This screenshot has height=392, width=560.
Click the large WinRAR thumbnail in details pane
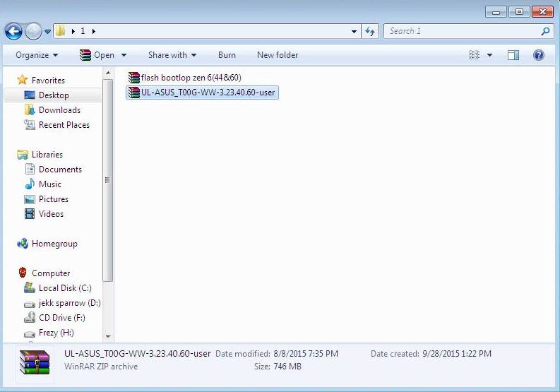coord(35,362)
